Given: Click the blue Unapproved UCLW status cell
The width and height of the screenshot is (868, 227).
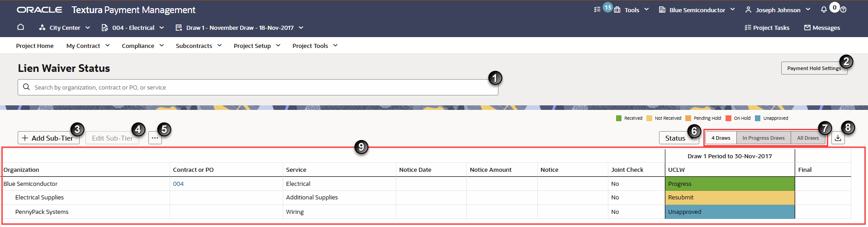Looking at the screenshot, I should [x=730, y=212].
